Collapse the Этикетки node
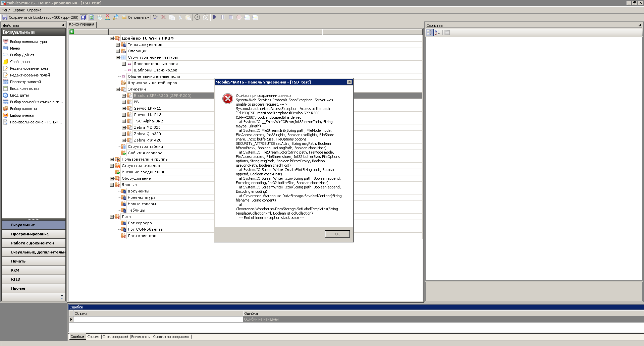This screenshot has height=346, width=644. pos(118,89)
